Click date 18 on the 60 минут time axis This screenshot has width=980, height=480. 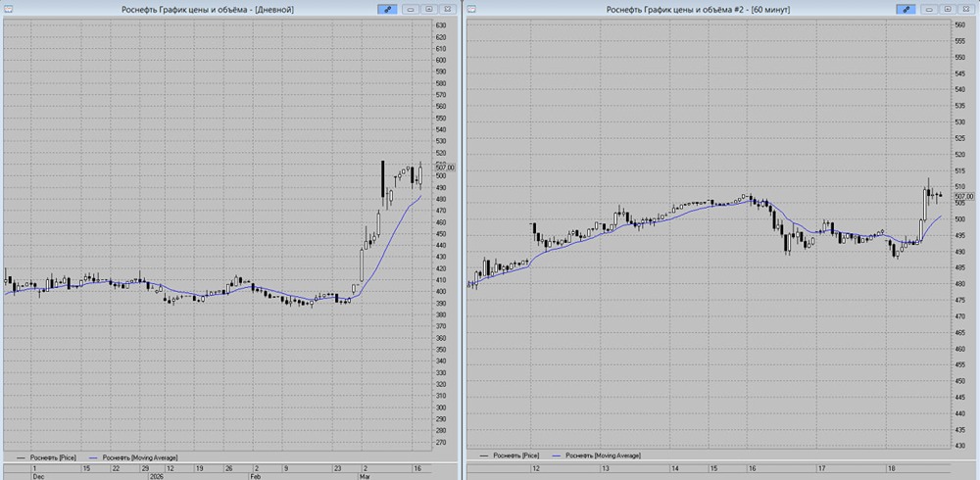pyautogui.click(x=893, y=468)
